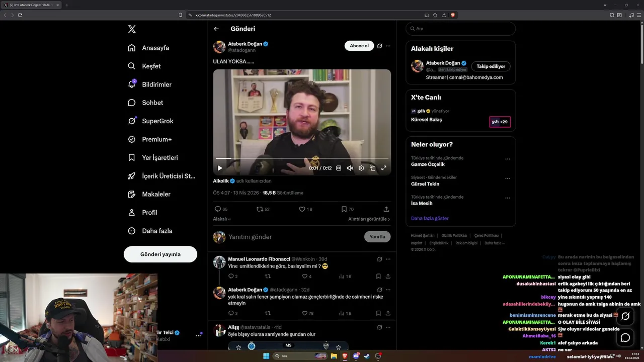This screenshot has width=644, height=362.
Task: Open Alıntıları görüntüle quotes link
Action: click(369, 219)
